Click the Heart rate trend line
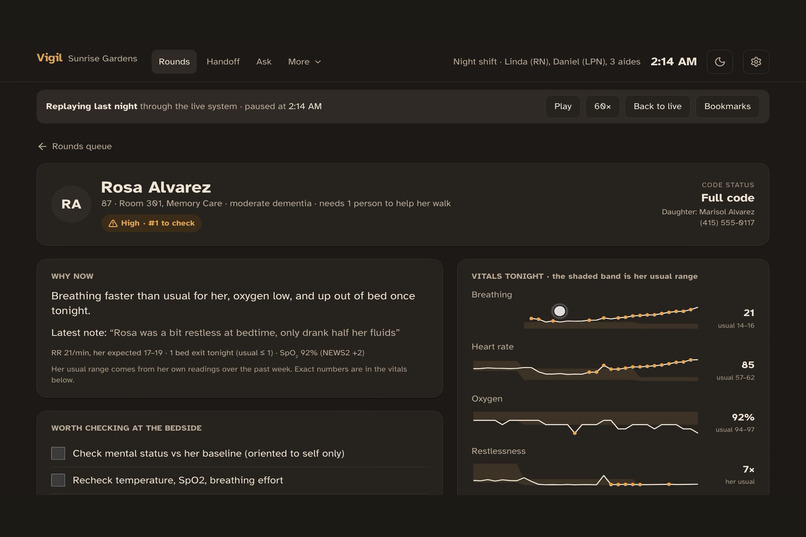 click(x=585, y=368)
